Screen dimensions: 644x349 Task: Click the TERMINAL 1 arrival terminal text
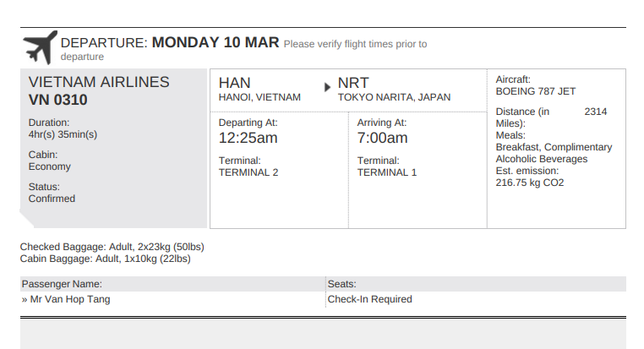(x=387, y=172)
